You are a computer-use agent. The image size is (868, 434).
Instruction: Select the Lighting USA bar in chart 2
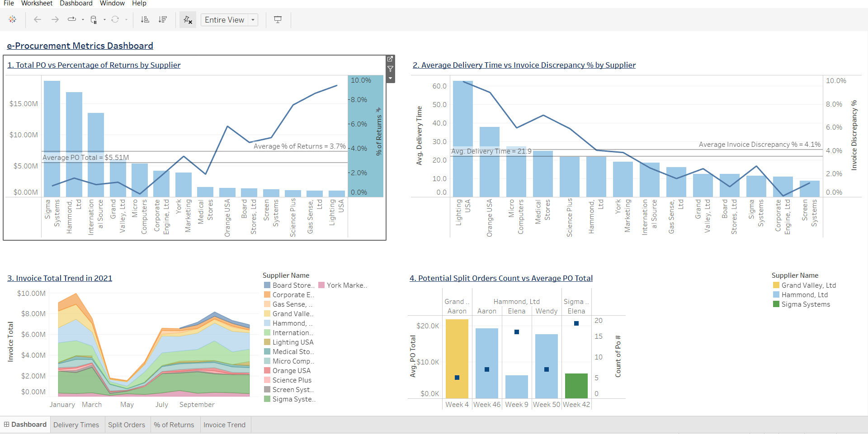[x=463, y=139]
